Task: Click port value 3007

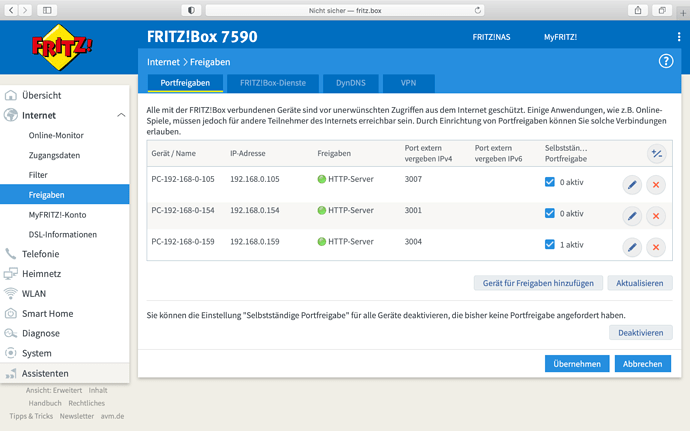Action: 413,179
